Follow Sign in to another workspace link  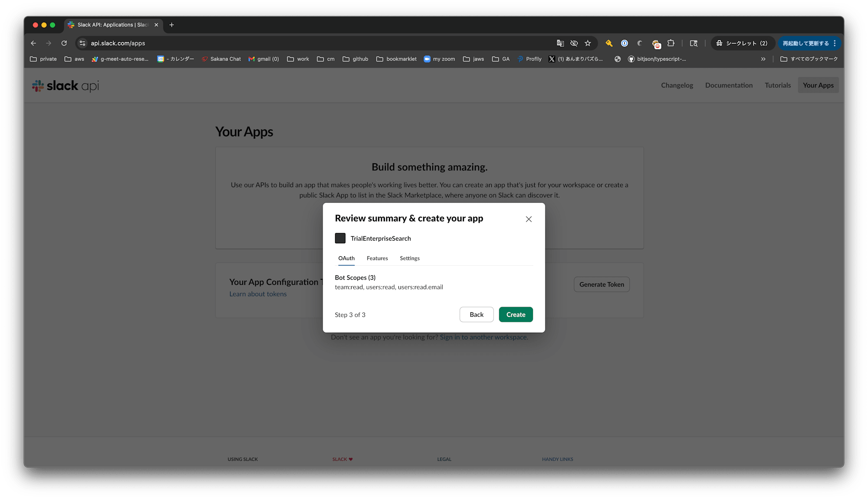pos(484,337)
